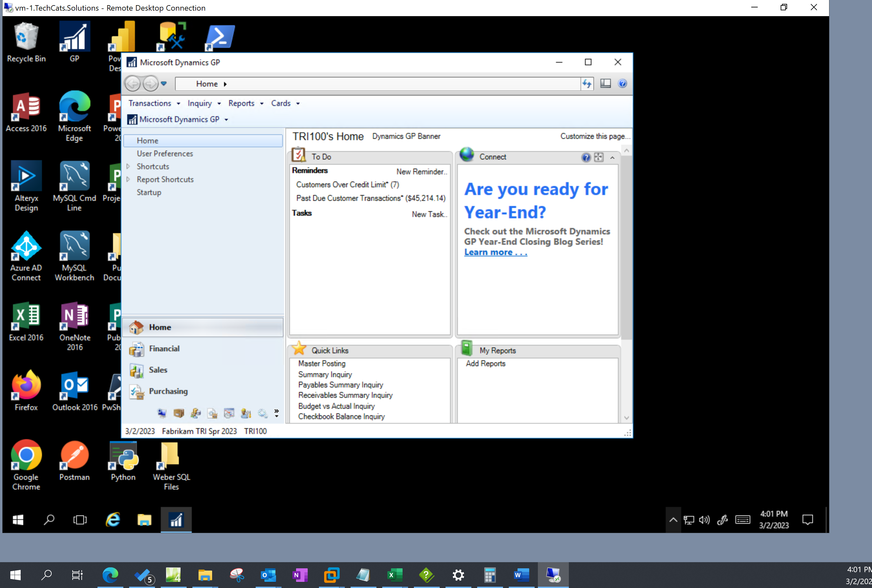
Task: Open Internet Explorer in the remote taskbar
Action: pyautogui.click(x=112, y=520)
